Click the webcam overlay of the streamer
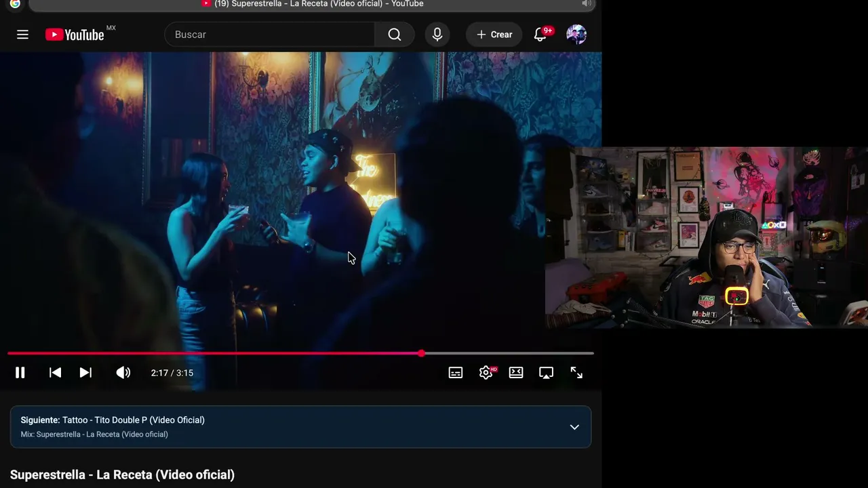This screenshot has height=488, width=868. tap(707, 237)
